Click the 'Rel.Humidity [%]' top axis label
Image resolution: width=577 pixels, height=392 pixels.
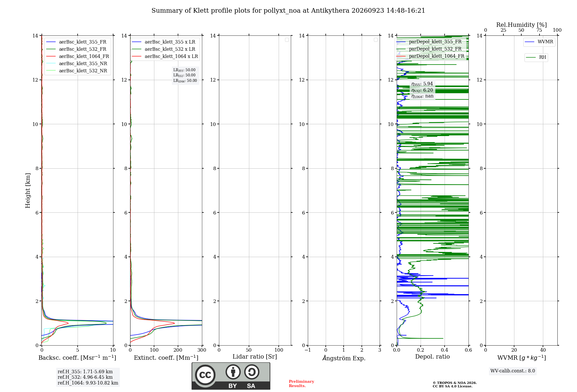point(522,25)
